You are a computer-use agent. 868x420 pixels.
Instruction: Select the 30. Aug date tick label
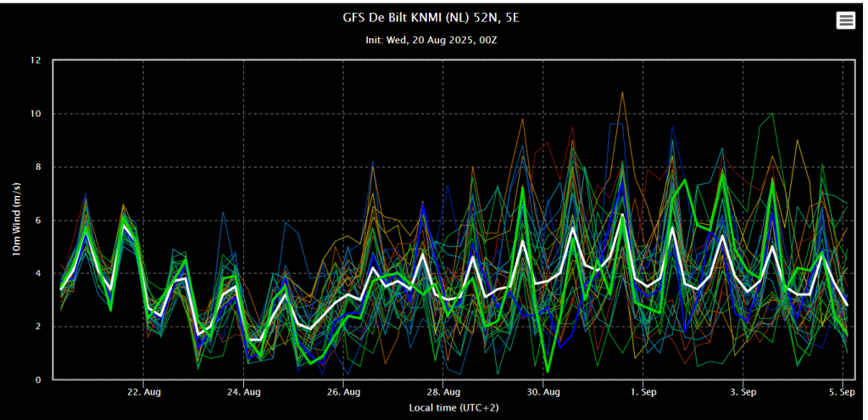[543, 391]
